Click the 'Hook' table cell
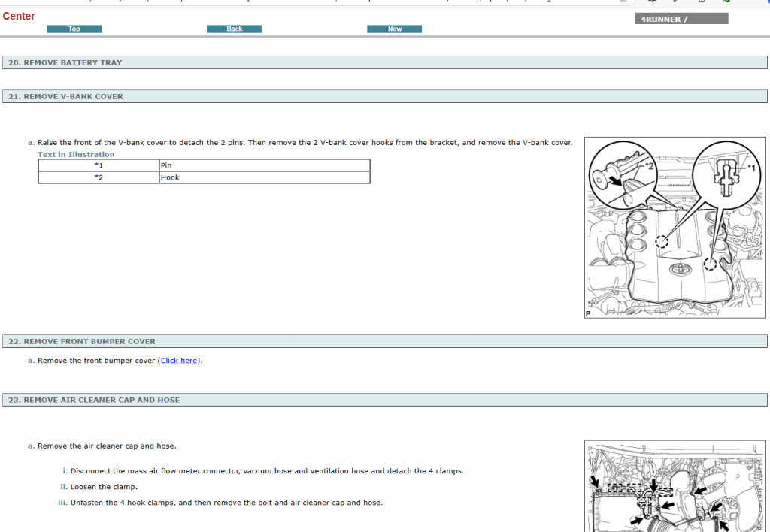The width and height of the screenshot is (770, 532). [264, 177]
